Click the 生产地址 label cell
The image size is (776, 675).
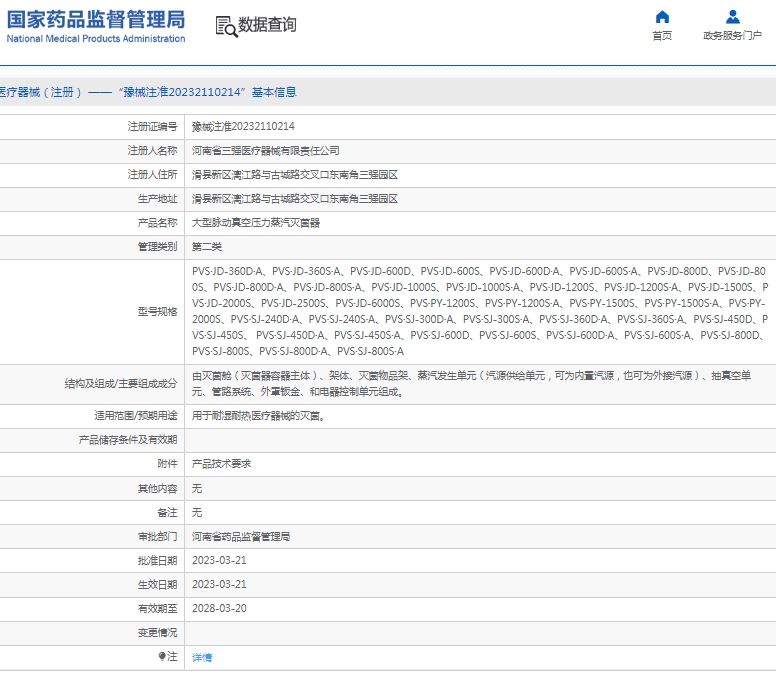(92, 199)
